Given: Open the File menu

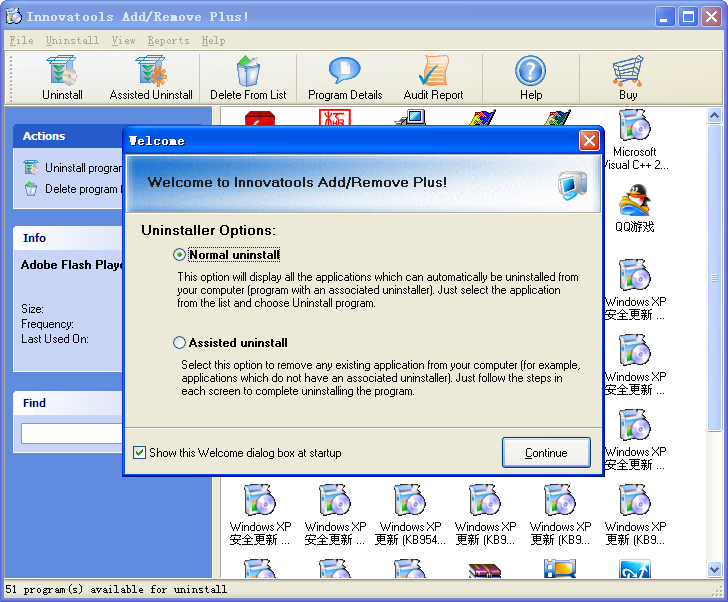Looking at the screenshot, I should [x=21, y=41].
